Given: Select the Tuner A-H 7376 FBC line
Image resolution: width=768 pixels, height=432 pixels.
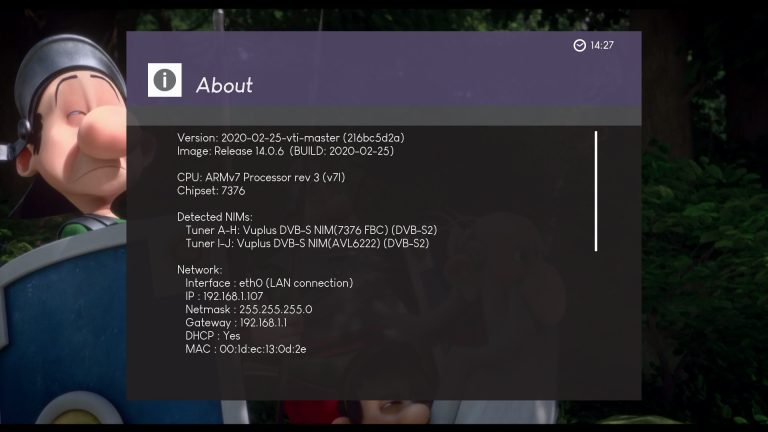Looking at the screenshot, I should tap(311, 230).
